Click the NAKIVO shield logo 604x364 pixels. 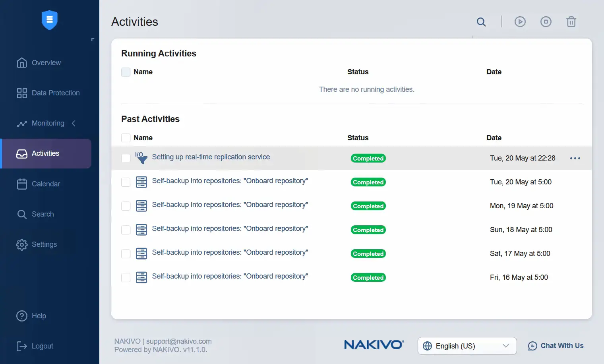tap(50, 20)
